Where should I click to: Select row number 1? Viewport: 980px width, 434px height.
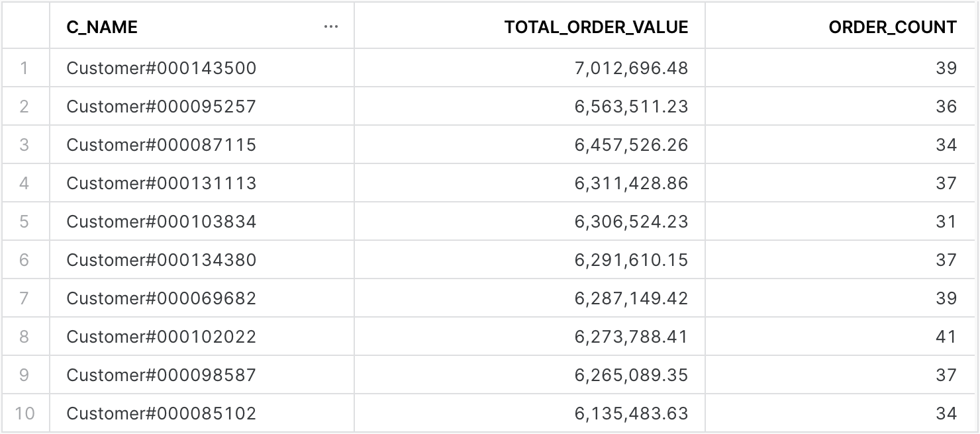(24, 67)
